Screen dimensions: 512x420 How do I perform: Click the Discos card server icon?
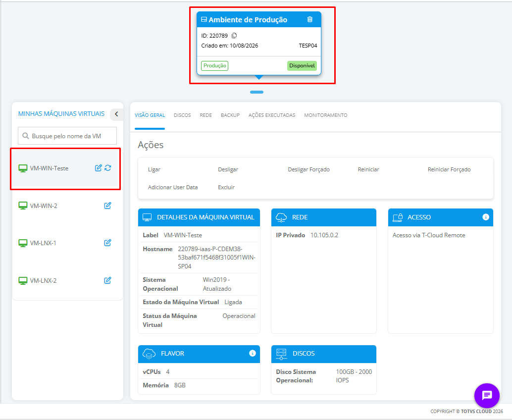point(281,354)
